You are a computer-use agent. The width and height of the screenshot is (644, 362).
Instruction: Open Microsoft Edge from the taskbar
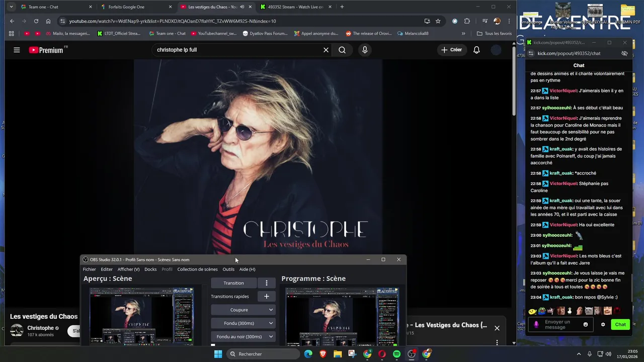[308, 354]
